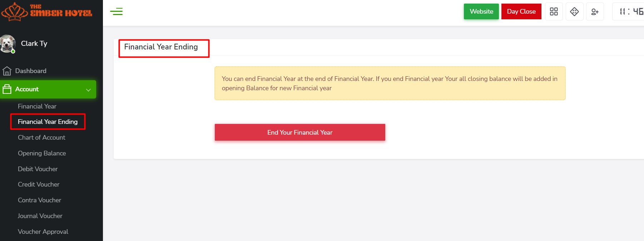Collapse the Account menu chevron
Viewport: 644px width, 241px height.
pos(88,90)
